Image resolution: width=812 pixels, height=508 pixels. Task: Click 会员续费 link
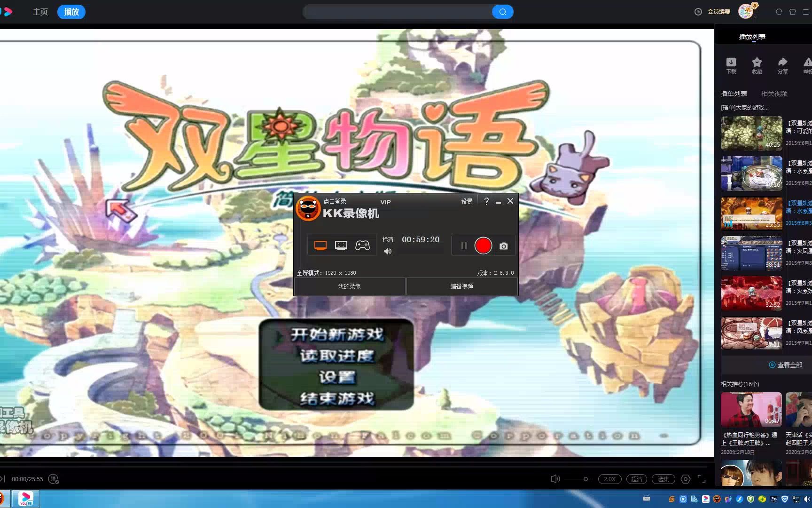coord(719,12)
